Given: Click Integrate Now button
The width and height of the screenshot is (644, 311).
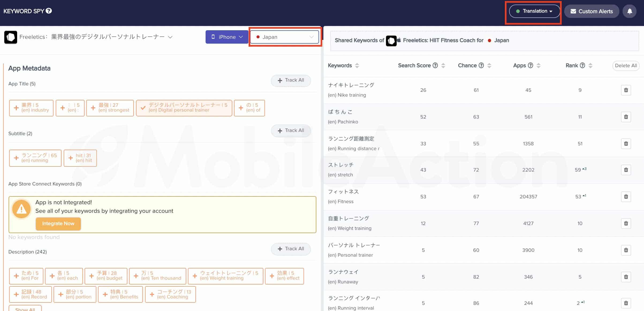Looking at the screenshot, I should point(58,223).
